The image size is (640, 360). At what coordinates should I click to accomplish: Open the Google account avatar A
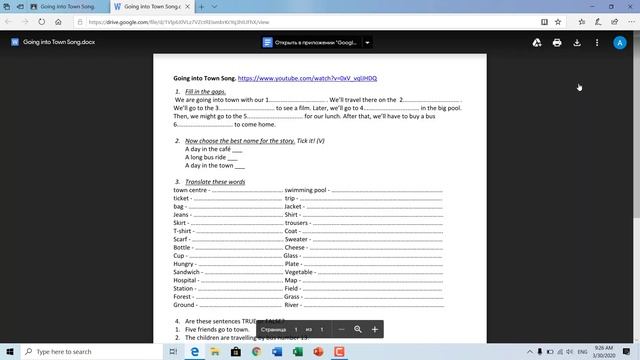620,42
